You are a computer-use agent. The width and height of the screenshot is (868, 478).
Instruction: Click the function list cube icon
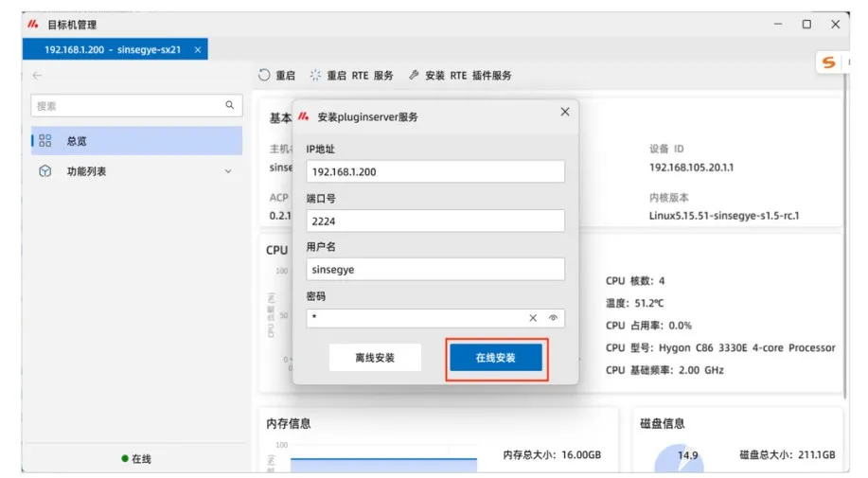pyautogui.click(x=45, y=171)
